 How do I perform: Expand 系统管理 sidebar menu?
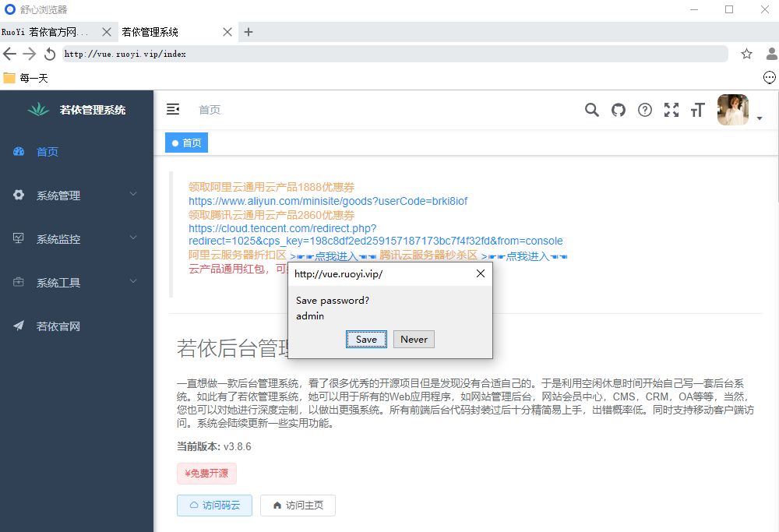76,196
